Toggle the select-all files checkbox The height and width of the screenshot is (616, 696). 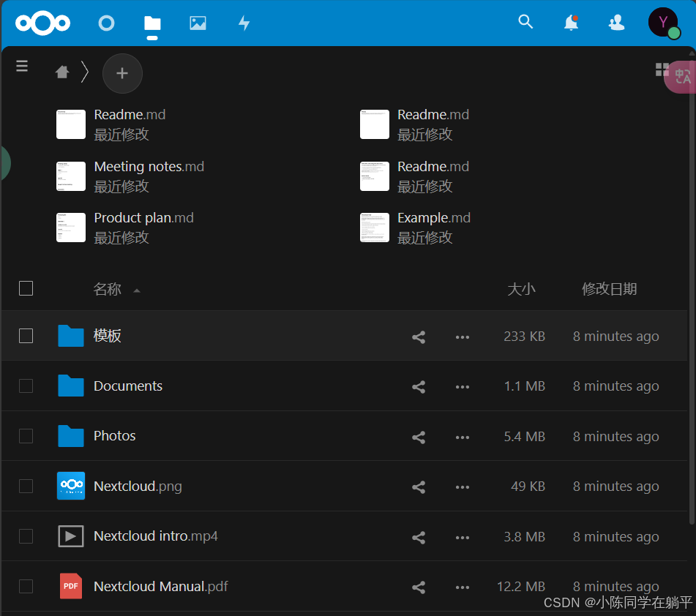coord(26,288)
